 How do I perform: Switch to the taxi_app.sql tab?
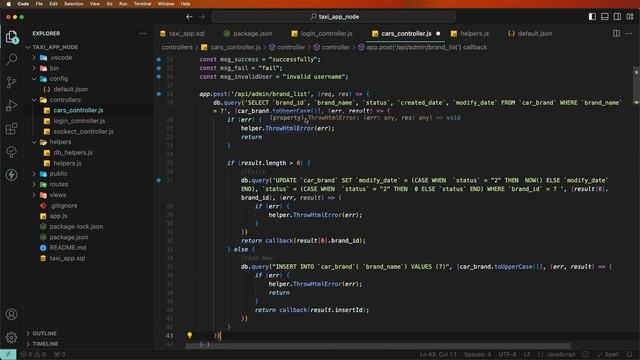(x=182, y=33)
